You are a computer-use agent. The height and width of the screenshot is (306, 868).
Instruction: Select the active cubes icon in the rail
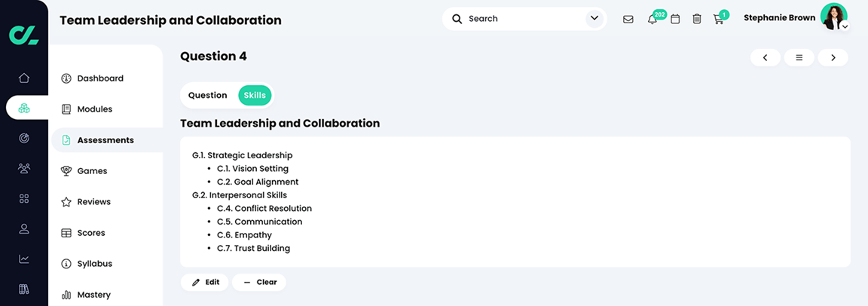coord(24,108)
